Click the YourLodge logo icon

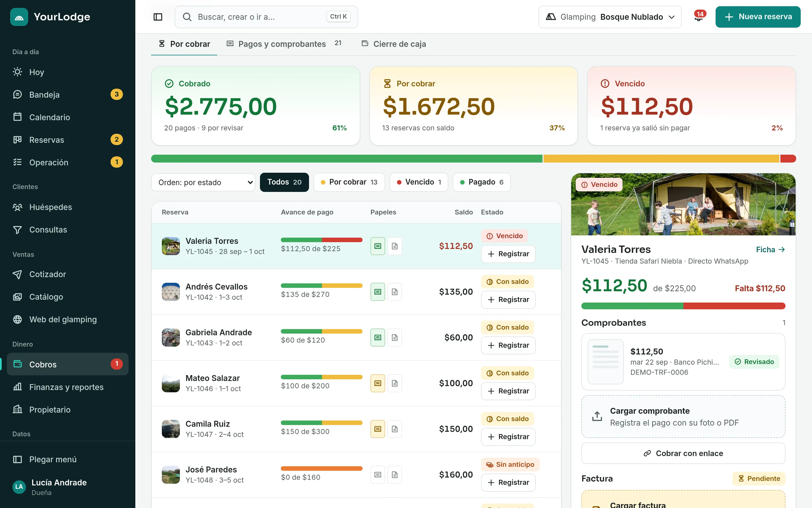19,17
